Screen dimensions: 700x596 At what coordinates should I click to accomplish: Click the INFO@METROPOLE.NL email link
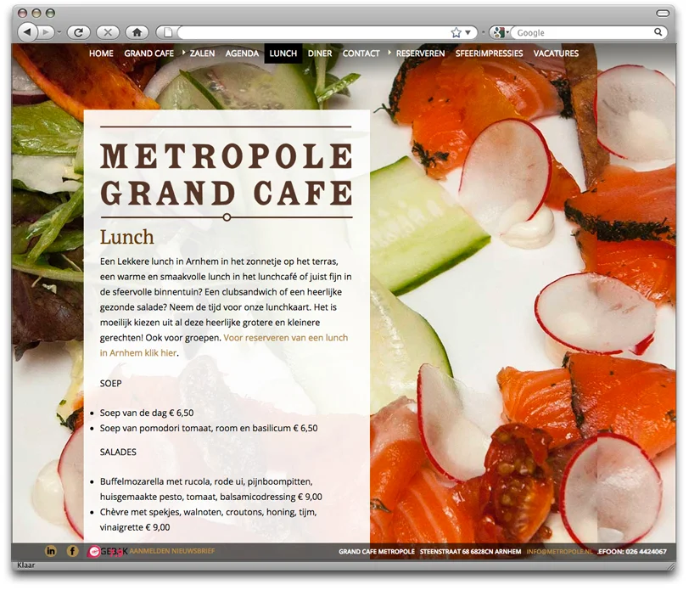tap(559, 552)
